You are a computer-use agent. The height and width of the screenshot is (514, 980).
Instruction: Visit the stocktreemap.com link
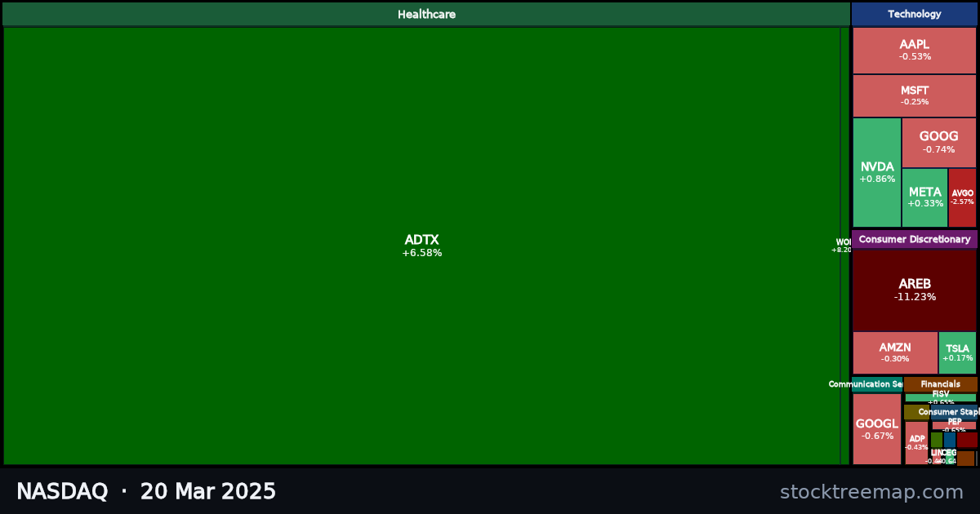tap(871, 492)
